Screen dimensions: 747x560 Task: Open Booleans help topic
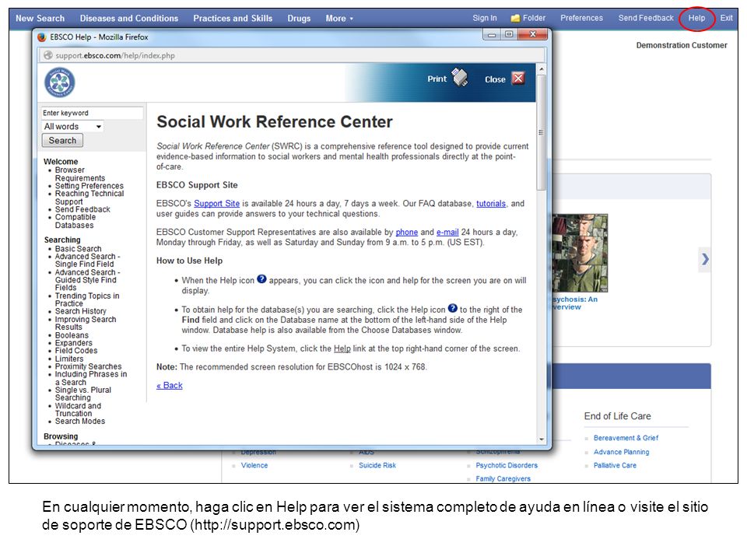(x=72, y=335)
